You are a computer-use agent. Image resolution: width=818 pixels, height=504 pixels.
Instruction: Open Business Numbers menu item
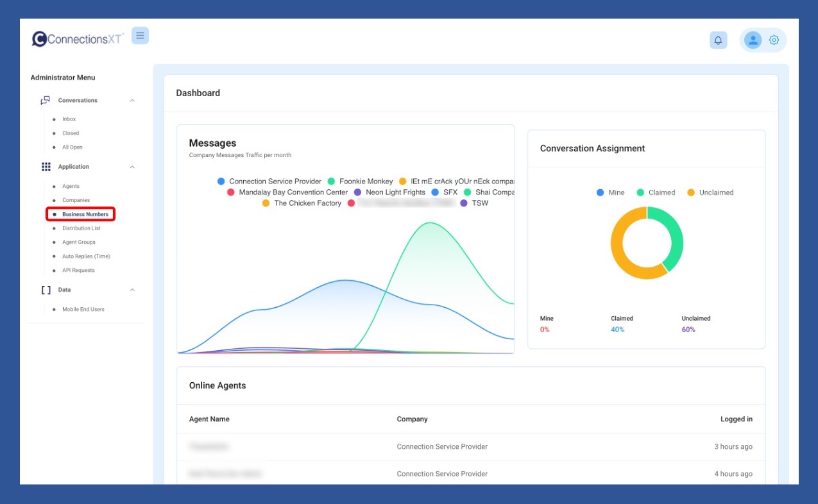pos(85,214)
